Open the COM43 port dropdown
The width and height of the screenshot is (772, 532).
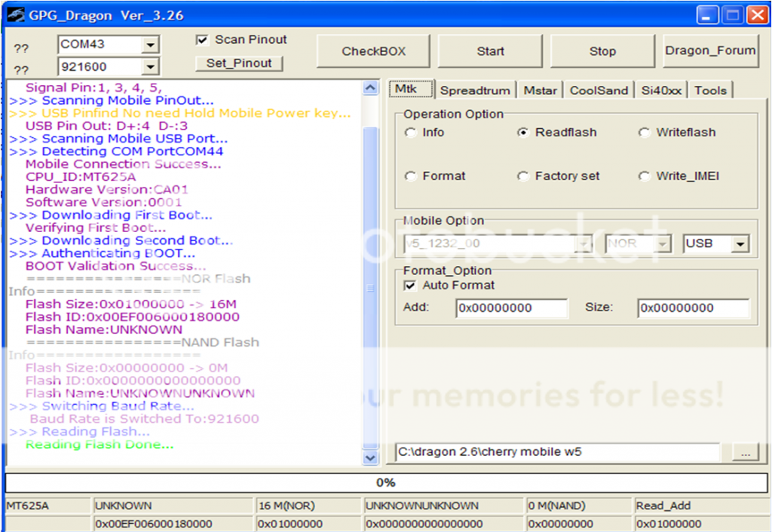pyautogui.click(x=151, y=45)
